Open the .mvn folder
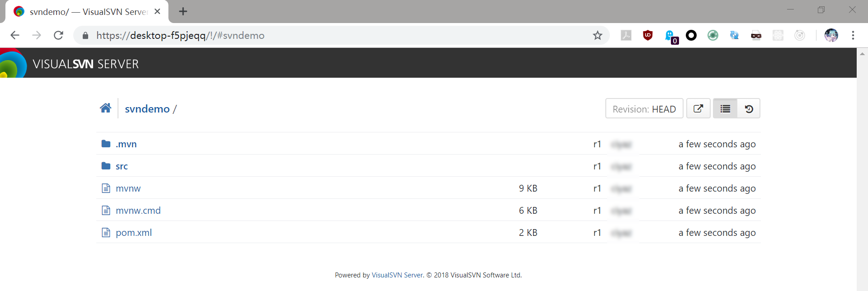 pyautogui.click(x=126, y=144)
